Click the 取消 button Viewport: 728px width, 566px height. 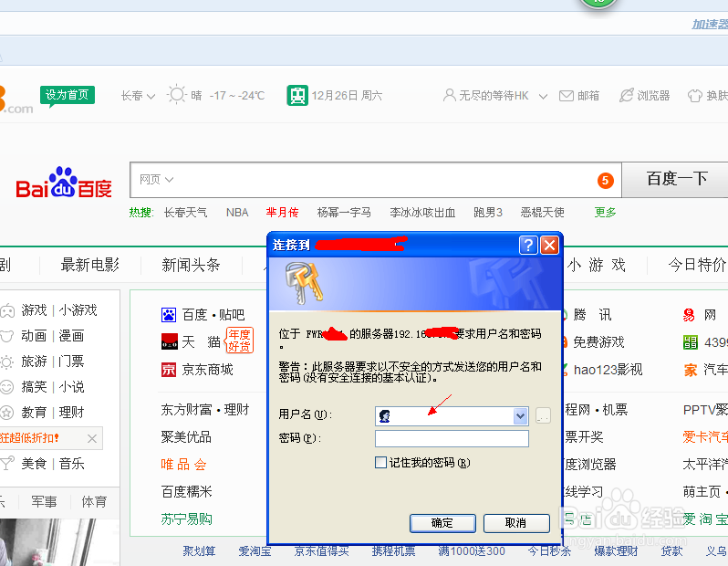(x=516, y=523)
